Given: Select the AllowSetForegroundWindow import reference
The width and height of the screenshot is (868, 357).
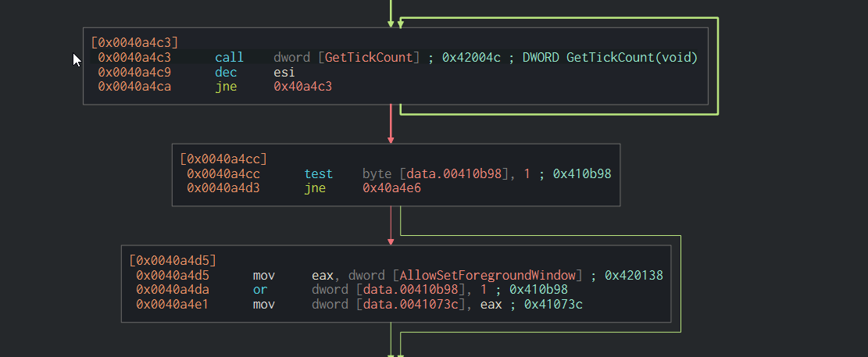Looking at the screenshot, I should (488, 275).
